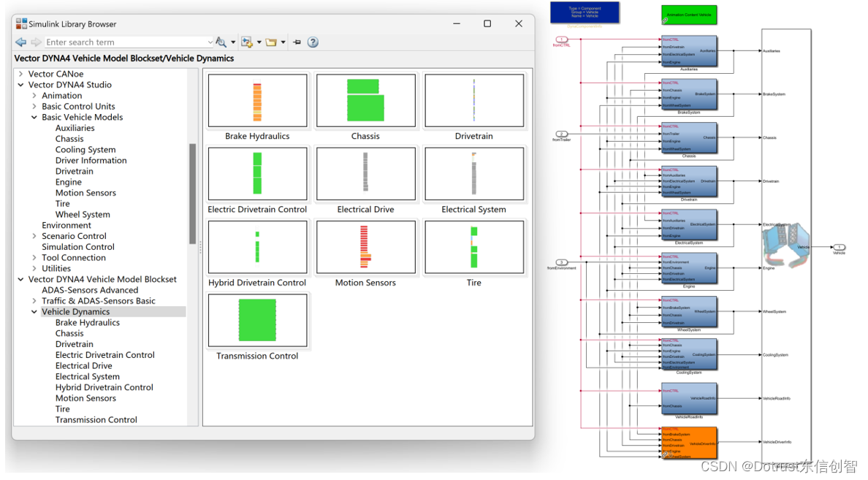Select the Auxiliaries block in model diagram
868x480 pixels.
tap(689, 51)
